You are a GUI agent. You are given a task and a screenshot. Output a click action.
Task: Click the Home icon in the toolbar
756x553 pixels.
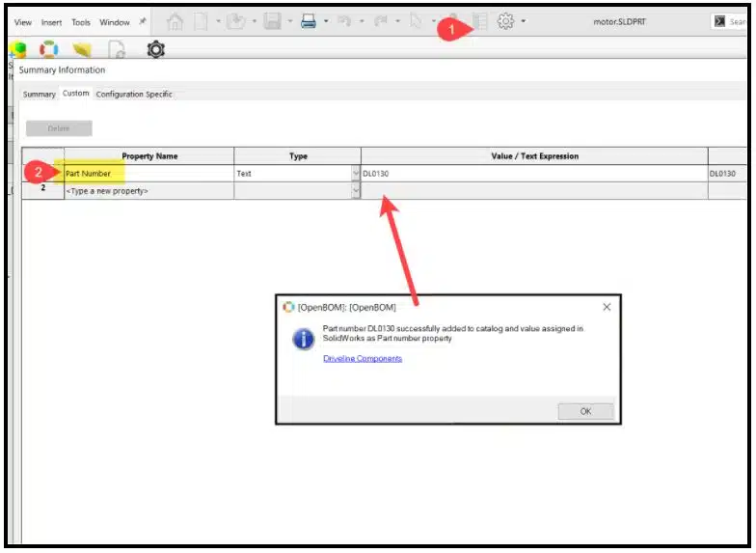[x=175, y=21]
